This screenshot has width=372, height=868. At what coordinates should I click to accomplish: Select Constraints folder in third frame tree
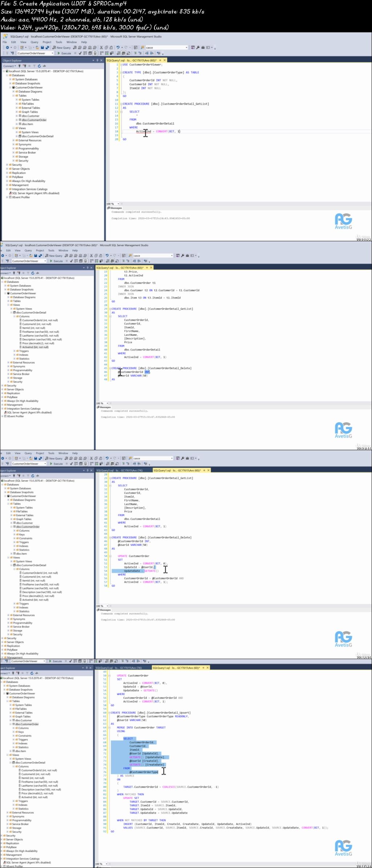tap(24, 538)
